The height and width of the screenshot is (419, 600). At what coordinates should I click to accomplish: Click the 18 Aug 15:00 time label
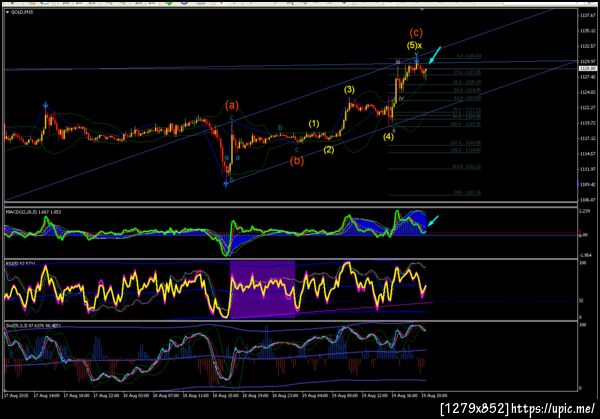click(226, 396)
